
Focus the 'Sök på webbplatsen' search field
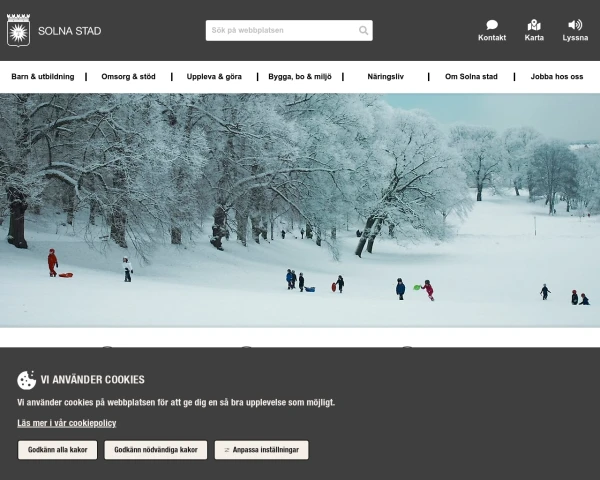289,30
